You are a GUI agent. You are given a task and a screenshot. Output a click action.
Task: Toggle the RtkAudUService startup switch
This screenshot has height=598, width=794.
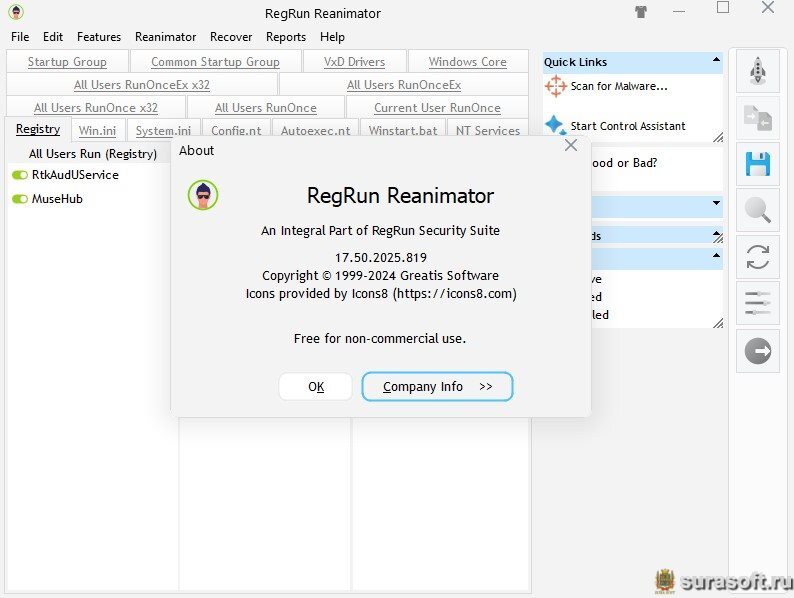tap(20, 175)
